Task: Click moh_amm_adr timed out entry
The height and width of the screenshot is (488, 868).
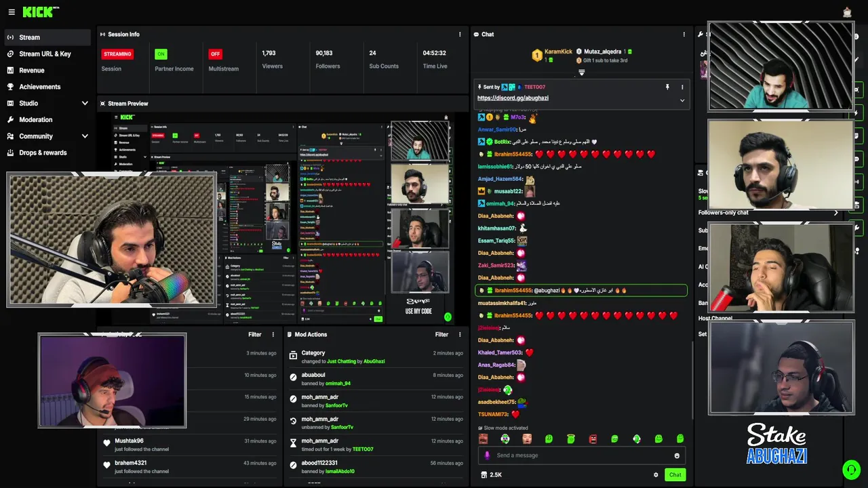Action: click(x=376, y=445)
